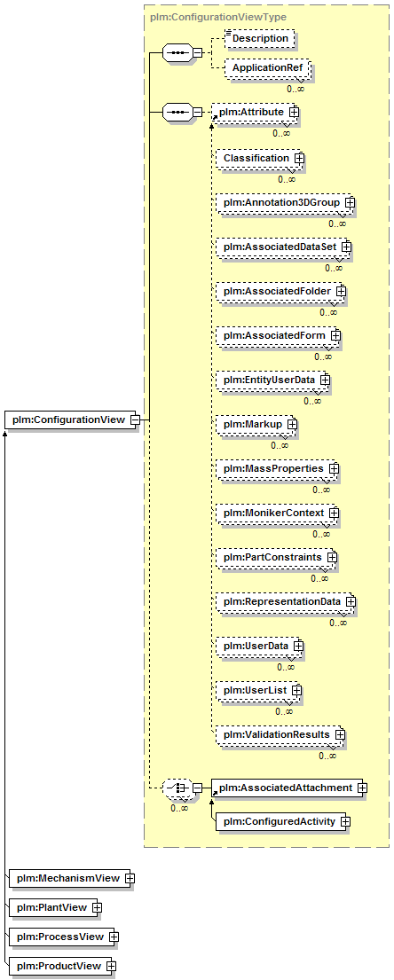The height and width of the screenshot is (980, 394).
Task: Select the Description element
Action: click(259, 38)
